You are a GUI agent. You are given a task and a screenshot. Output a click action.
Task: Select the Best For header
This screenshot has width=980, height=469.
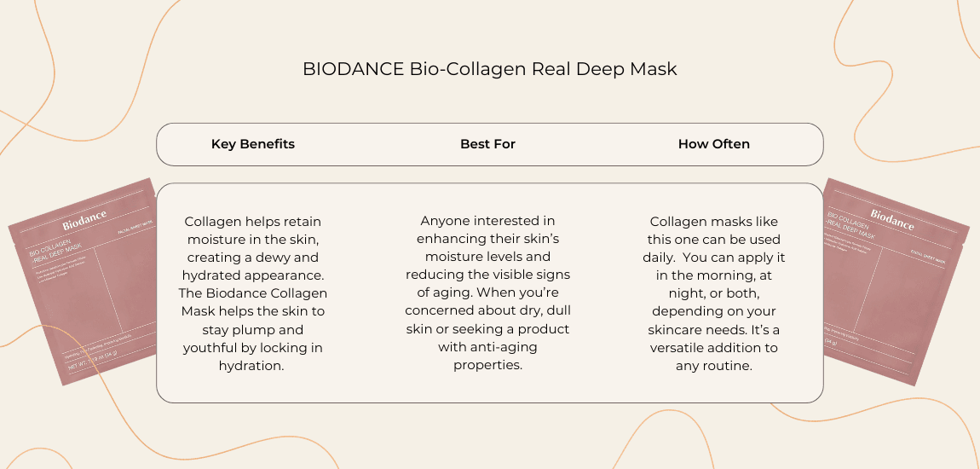(x=487, y=144)
